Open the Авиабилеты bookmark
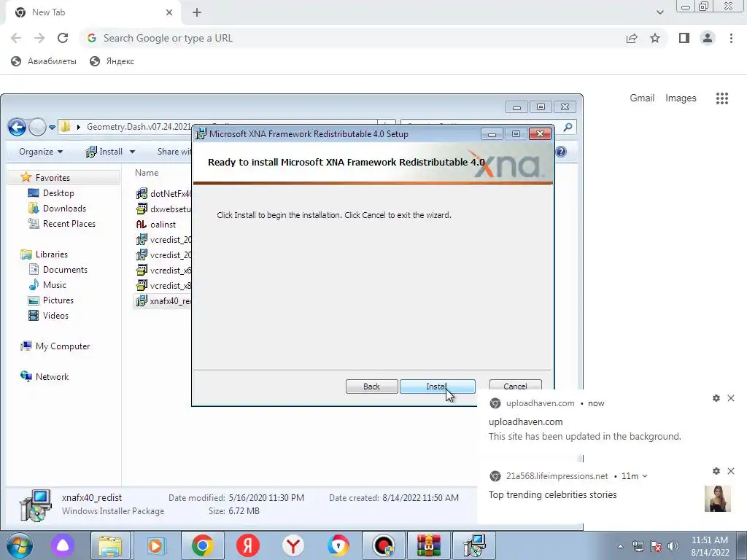Viewport: 747px width, 560px height. click(43, 61)
